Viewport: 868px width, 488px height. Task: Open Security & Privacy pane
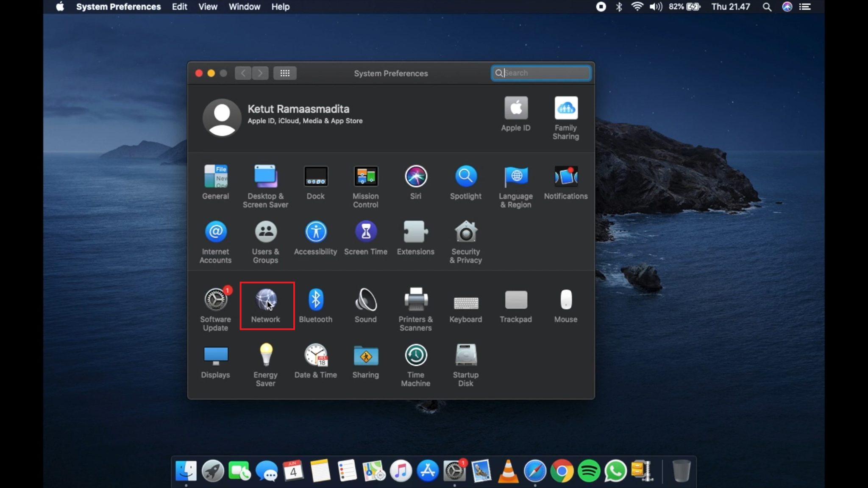click(466, 242)
